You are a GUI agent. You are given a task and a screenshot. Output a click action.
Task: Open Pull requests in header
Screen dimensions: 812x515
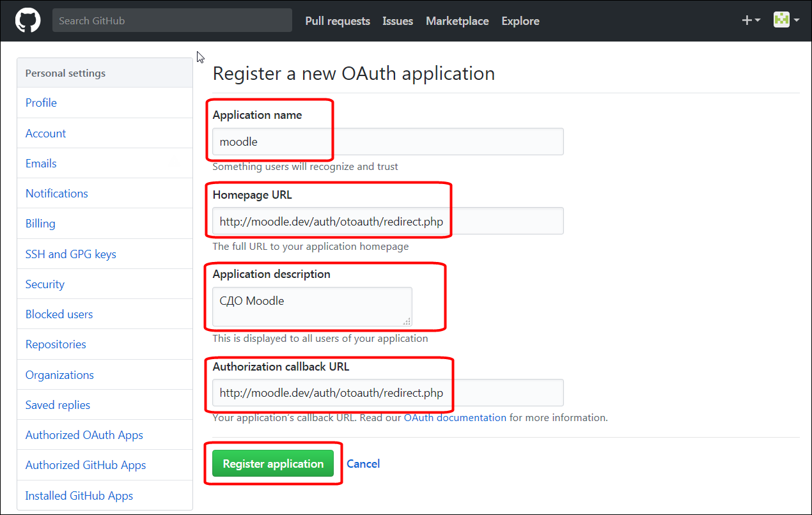[338, 21]
